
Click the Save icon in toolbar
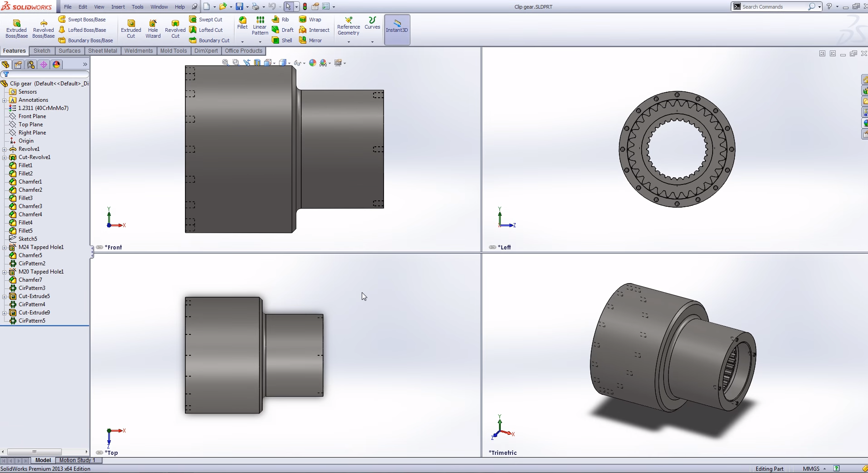(239, 6)
